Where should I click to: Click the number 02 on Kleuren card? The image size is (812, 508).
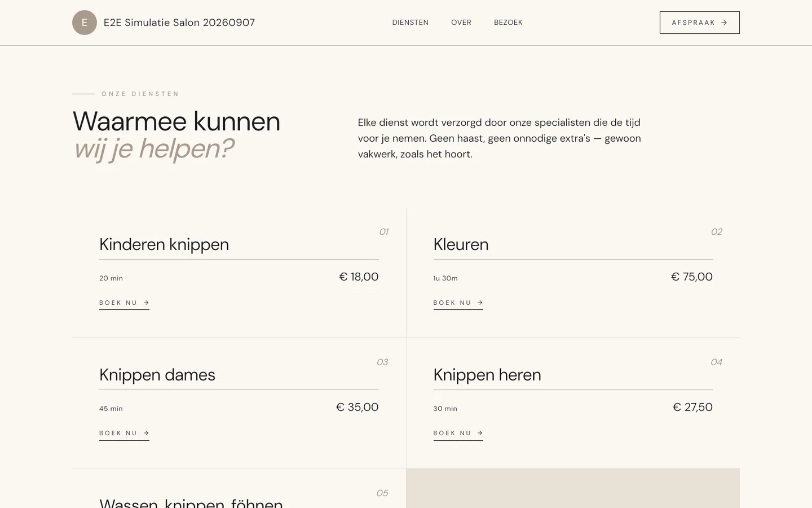(717, 232)
